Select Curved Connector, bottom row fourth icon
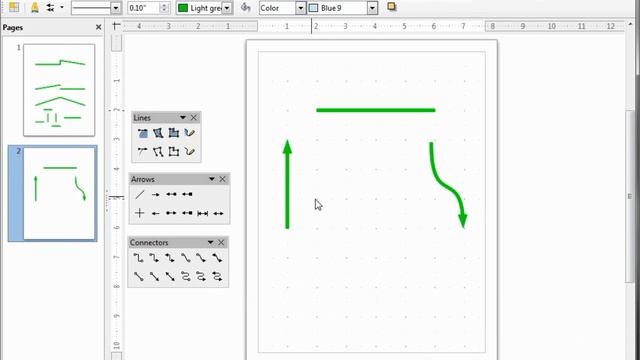This screenshot has height=360, width=640. point(186,276)
